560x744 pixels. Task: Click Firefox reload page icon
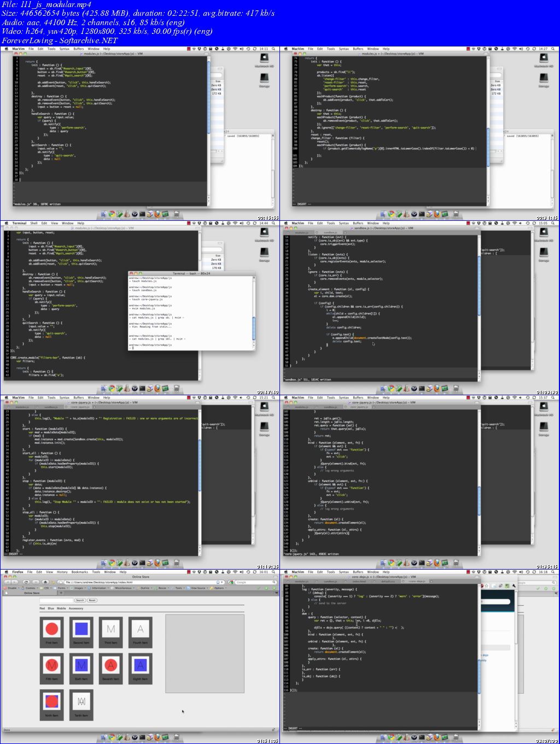click(27, 582)
